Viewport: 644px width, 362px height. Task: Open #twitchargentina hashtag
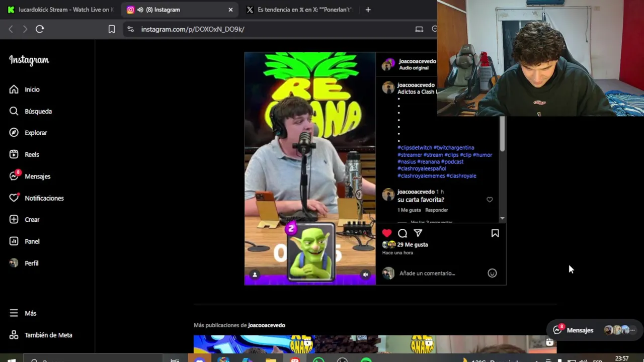tap(454, 148)
